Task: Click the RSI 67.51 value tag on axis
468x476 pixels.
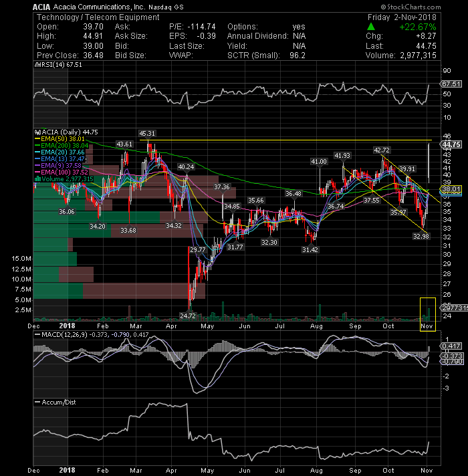Action: [451, 84]
